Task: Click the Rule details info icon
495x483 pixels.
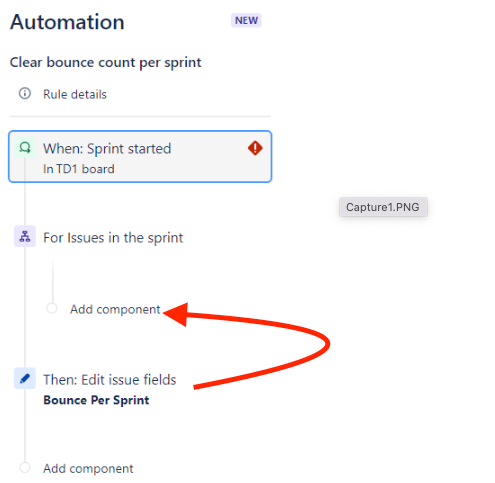Action: pyautogui.click(x=25, y=94)
